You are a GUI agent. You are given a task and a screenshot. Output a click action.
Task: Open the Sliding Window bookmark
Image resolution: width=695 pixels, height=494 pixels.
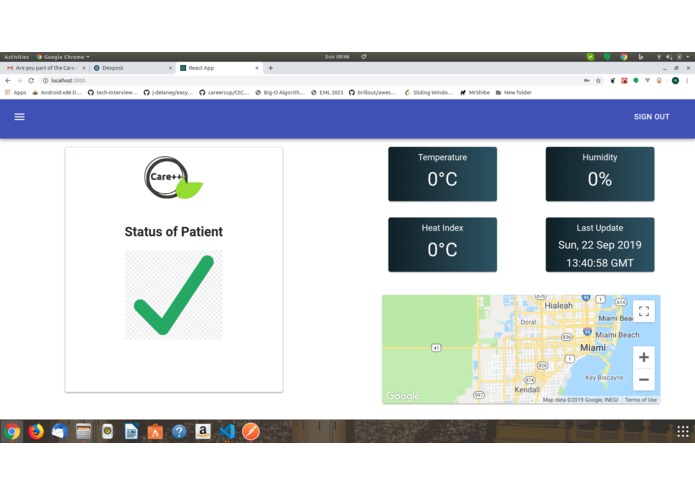point(429,93)
